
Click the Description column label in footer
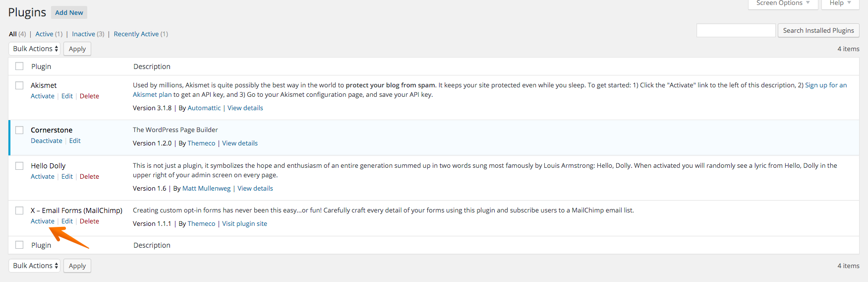tap(152, 245)
